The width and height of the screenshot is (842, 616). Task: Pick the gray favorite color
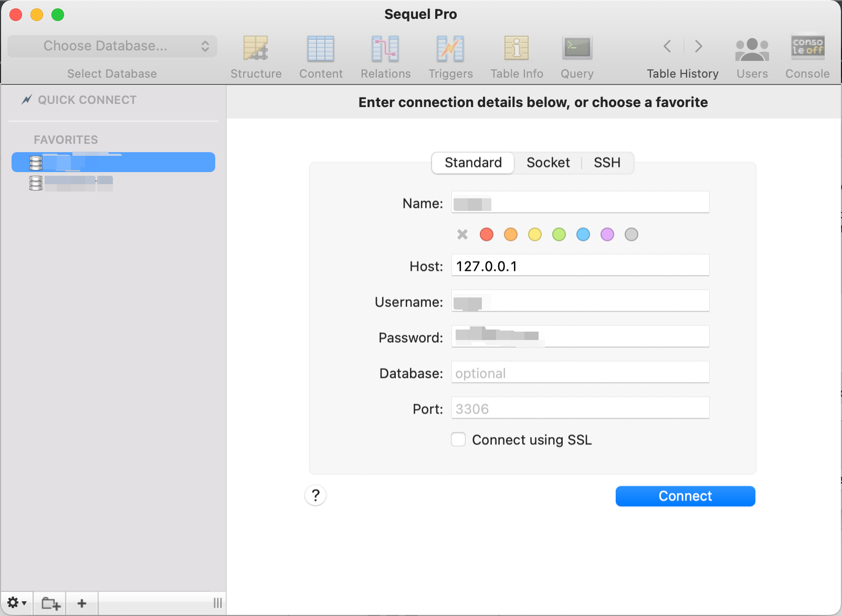pyautogui.click(x=631, y=235)
